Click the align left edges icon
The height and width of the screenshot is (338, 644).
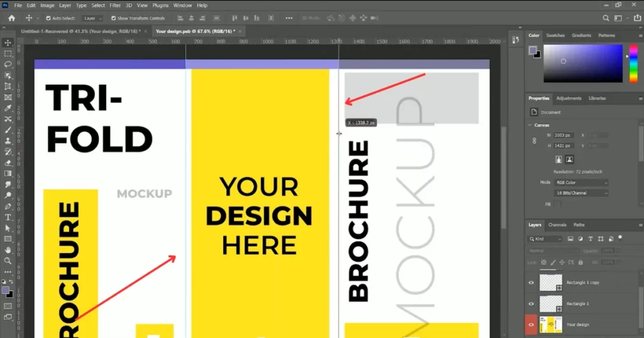180,18
